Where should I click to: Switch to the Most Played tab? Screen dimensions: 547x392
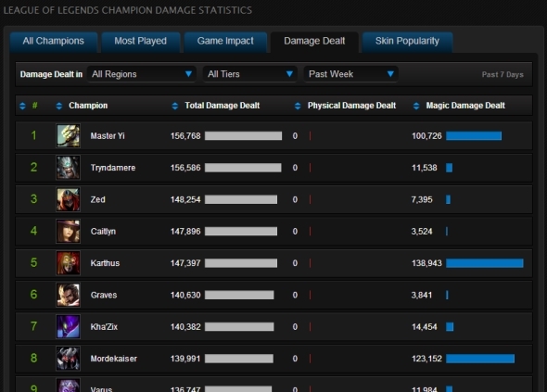(141, 42)
